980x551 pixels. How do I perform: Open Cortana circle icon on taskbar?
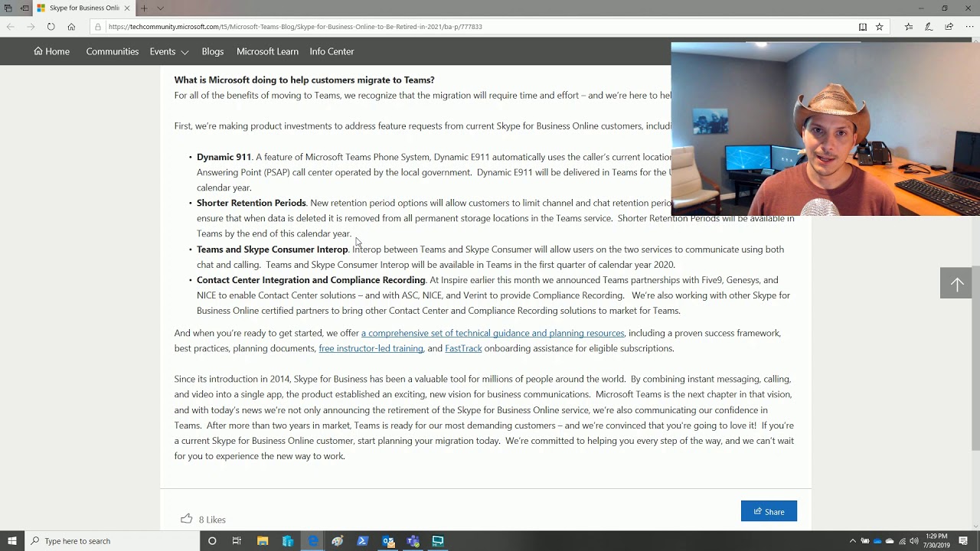pyautogui.click(x=212, y=541)
